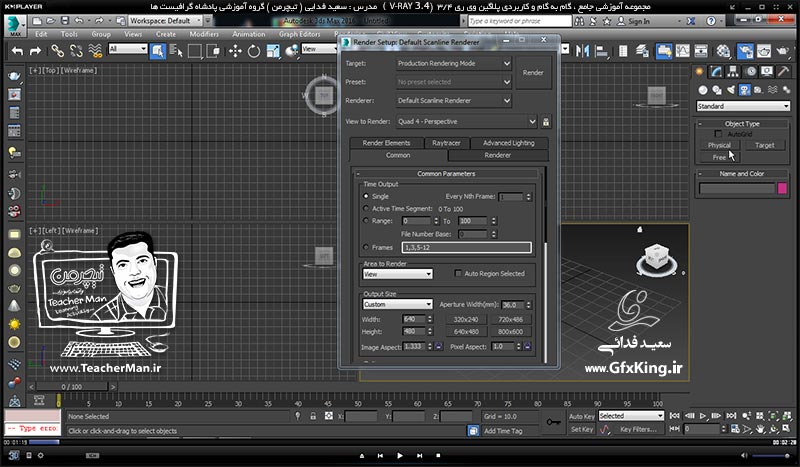Open Hierarchy panel tab icon
Viewport: 800px width, 467px height.
[733, 71]
